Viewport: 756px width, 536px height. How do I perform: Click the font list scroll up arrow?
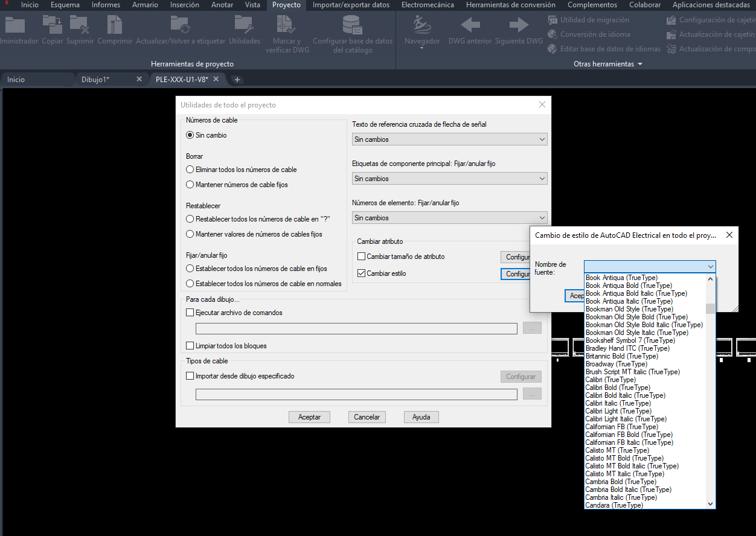(x=710, y=279)
